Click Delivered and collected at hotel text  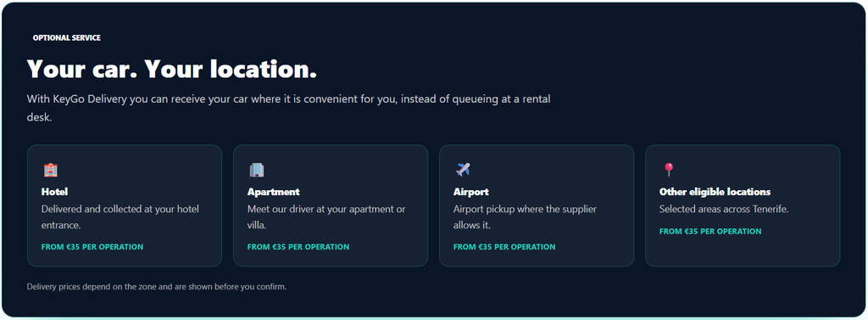(120, 217)
